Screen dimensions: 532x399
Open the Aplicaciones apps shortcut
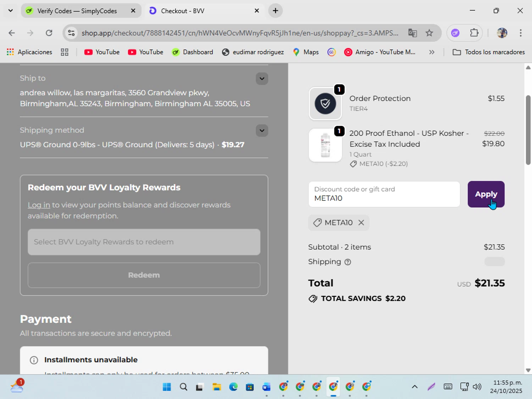click(x=29, y=52)
